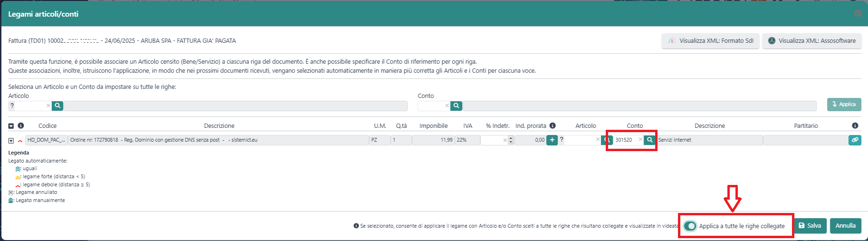Click the Ind. prorata field showing 0,00
This screenshot has width=868, height=241.
[x=530, y=140]
